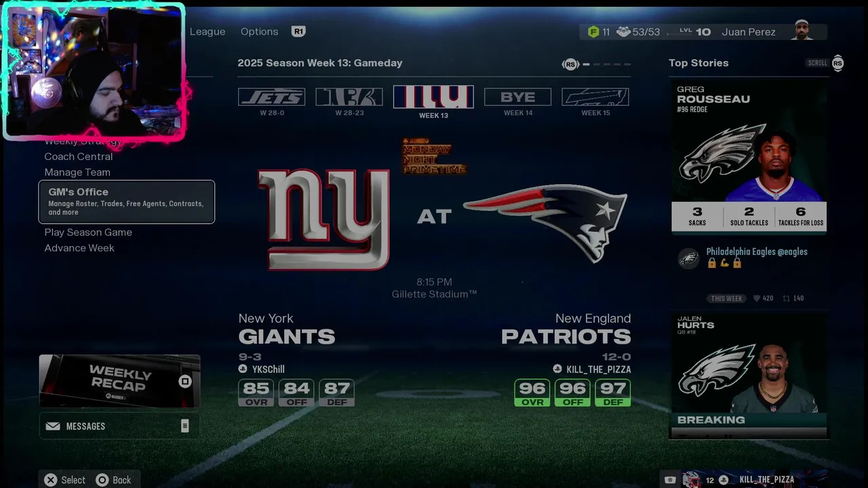This screenshot has height=488, width=868.
Task: Click the Monday Night Primetime badge
Action: (x=434, y=157)
